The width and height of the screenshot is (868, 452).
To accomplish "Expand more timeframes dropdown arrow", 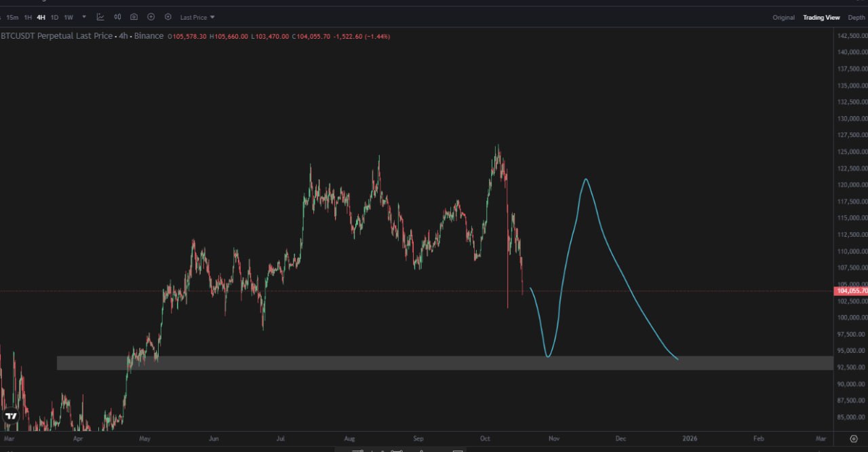I will [84, 17].
